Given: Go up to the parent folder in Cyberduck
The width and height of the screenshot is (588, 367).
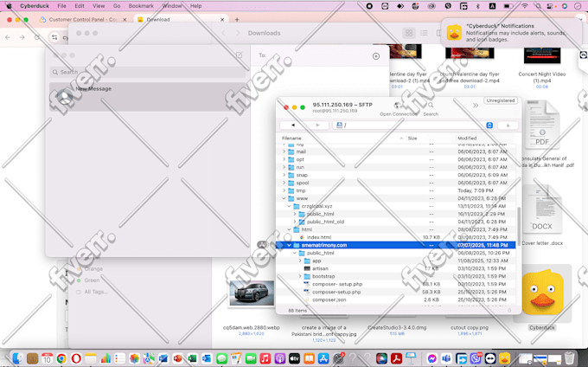Looking at the screenshot, I should (x=508, y=126).
